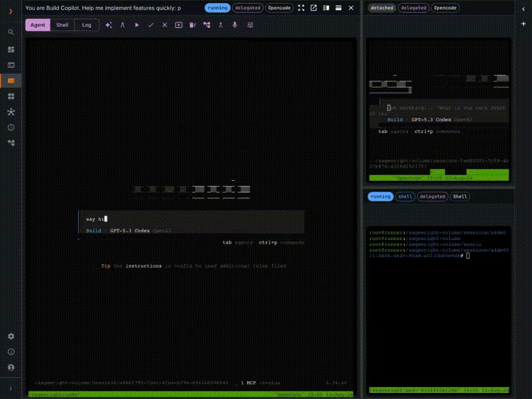Open the clock history icon in sidebar
The image size is (532, 399).
(11, 127)
